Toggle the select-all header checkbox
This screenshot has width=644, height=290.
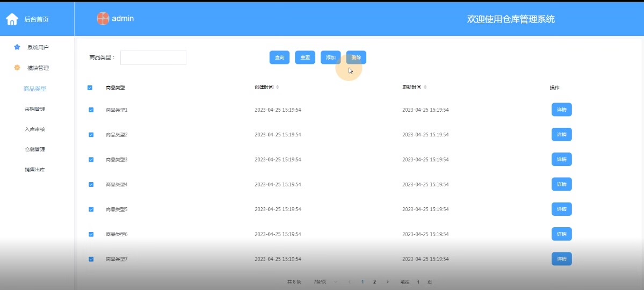90,88
